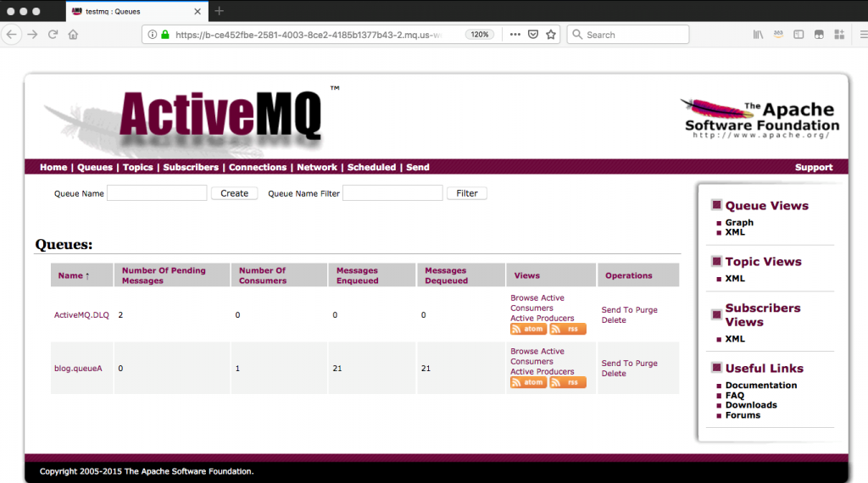Click the Support link

[x=813, y=167]
